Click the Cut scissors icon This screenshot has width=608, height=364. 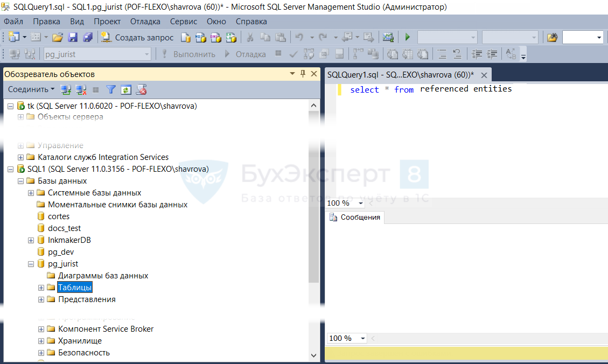[x=250, y=37]
